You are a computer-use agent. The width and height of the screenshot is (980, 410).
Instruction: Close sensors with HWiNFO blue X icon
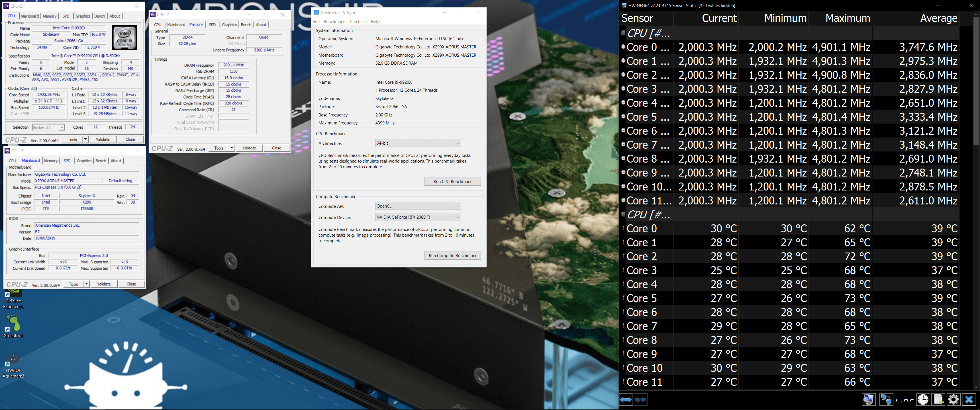pyautogui.click(x=969, y=399)
